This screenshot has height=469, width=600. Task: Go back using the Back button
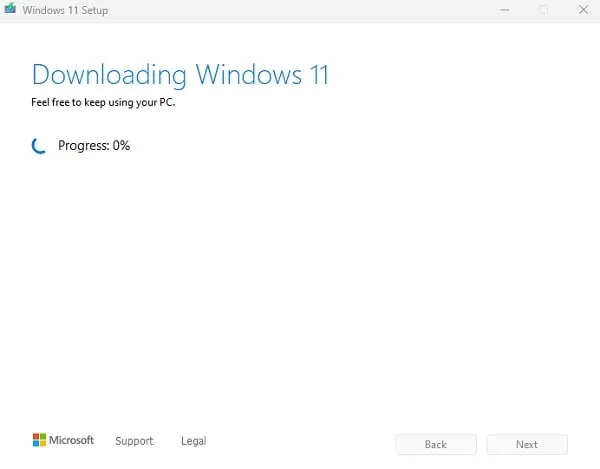click(x=436, y=444)
